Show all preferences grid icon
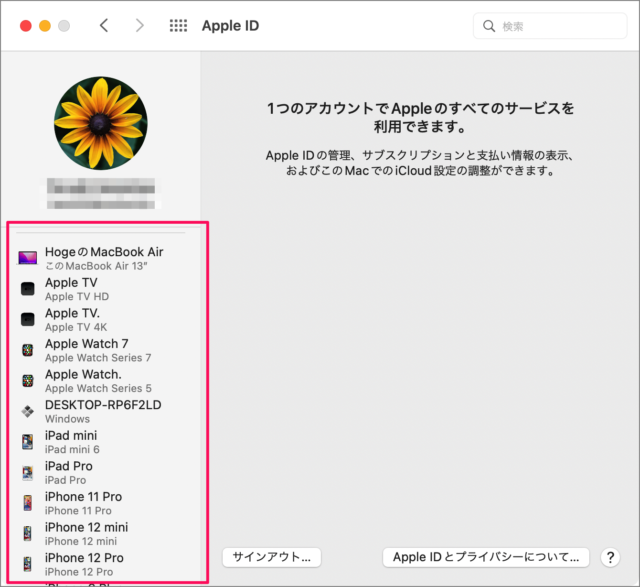Screen dimensions: 640x587 click(178, 26)
